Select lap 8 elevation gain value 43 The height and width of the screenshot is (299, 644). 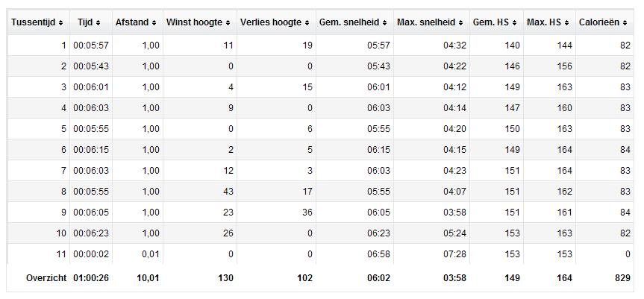[228, 192]
